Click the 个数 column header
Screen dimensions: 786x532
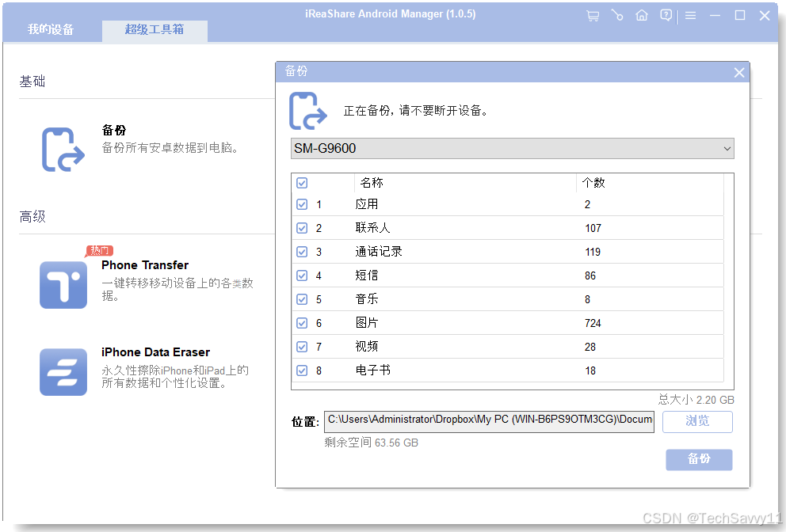coord(593,183)
